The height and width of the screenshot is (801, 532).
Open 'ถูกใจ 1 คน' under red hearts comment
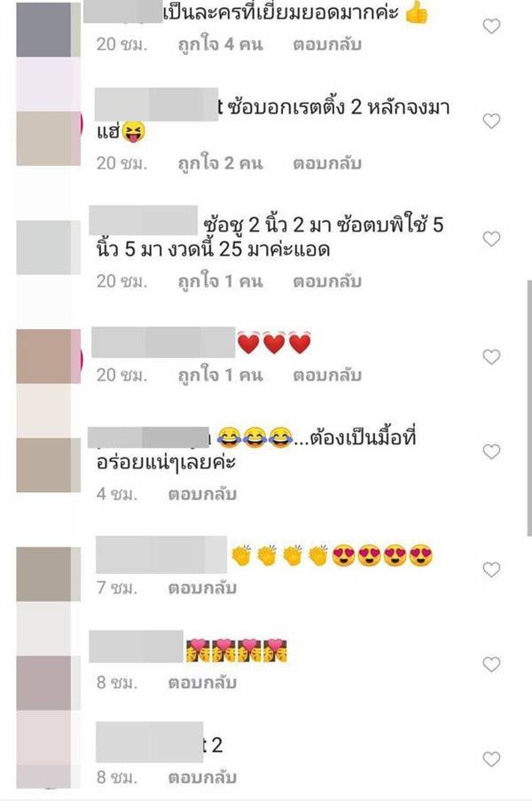[x=220, y=375]
